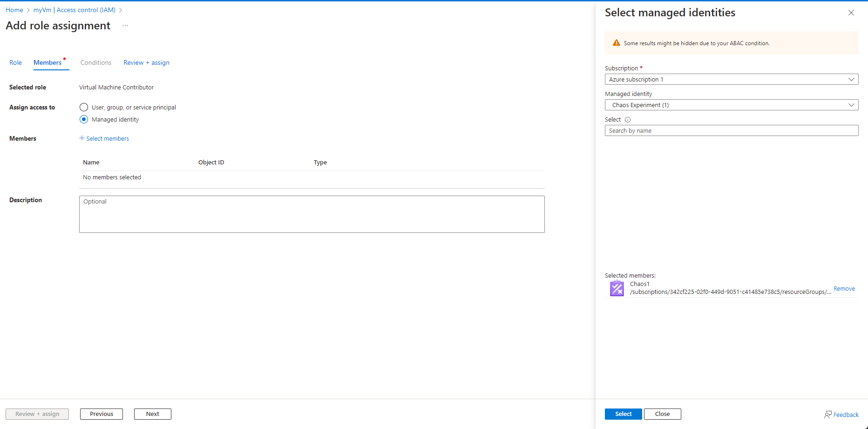The image size is (868, 429).
Task: Expand the Subscription dropdown
Action: coord(731,79)
